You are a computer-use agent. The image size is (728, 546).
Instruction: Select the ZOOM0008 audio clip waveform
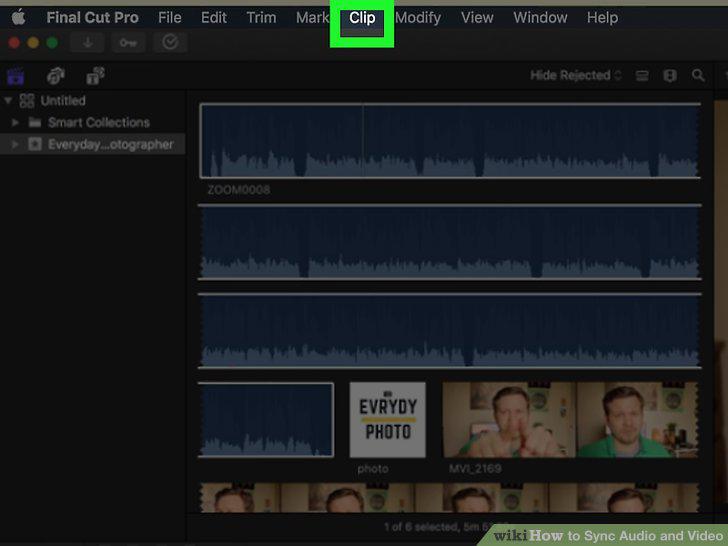coord(450,141)
